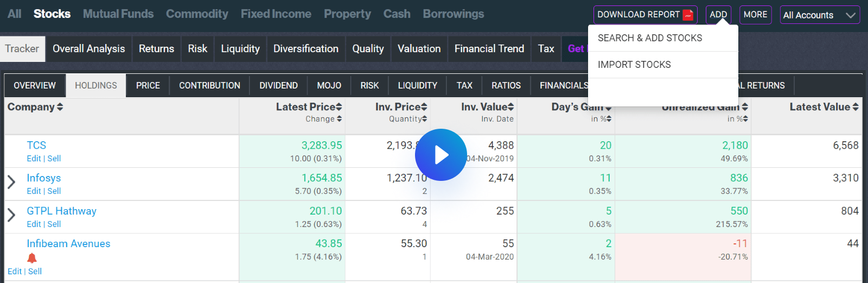Expand the Infosys holdings row
This screenshot has width=868, height=283.
(x=11, y=182)
